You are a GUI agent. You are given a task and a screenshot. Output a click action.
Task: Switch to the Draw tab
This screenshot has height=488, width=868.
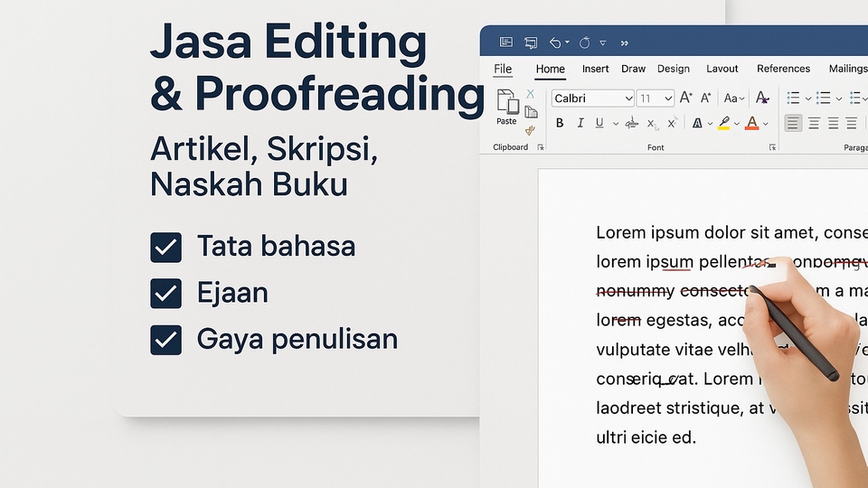click(x=633, y=69)
